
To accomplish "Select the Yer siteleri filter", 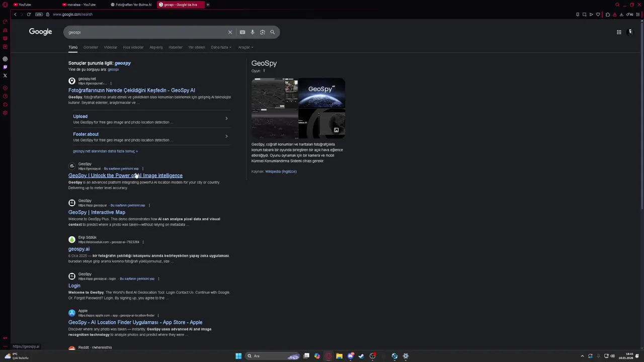I will coord(196,47).
